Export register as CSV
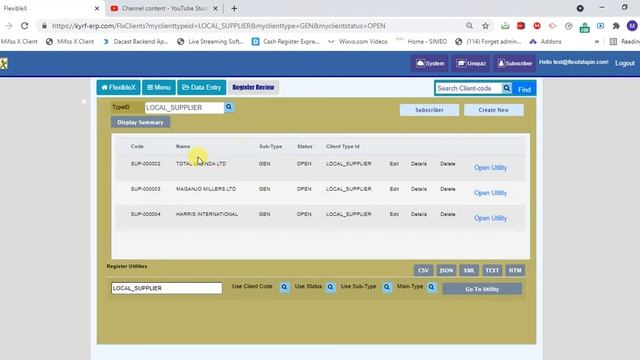This screenshot has height=360, width=640. point(423,270)
